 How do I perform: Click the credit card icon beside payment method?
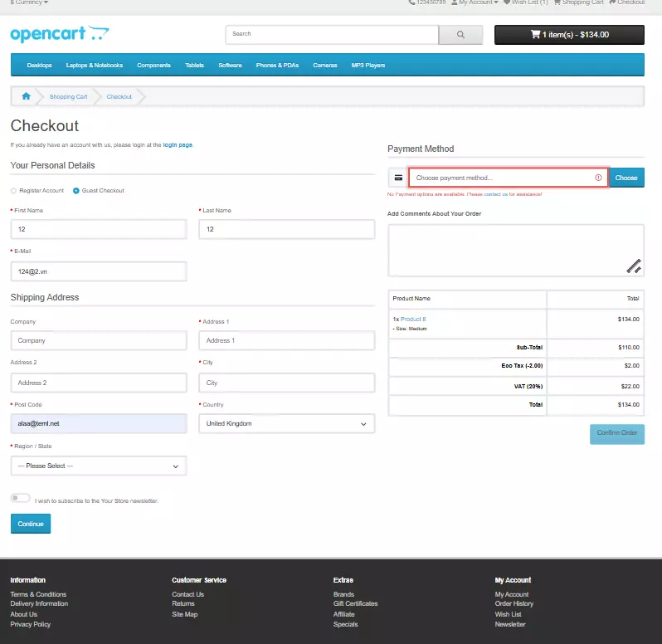pyautogui.click(x=398, y=178)
